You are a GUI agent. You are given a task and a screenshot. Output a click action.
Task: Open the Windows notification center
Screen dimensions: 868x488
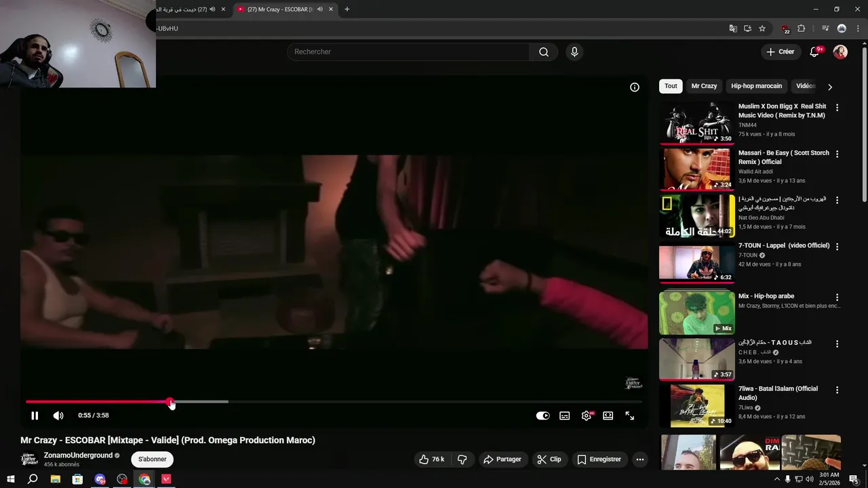click(x=854, y=479)
